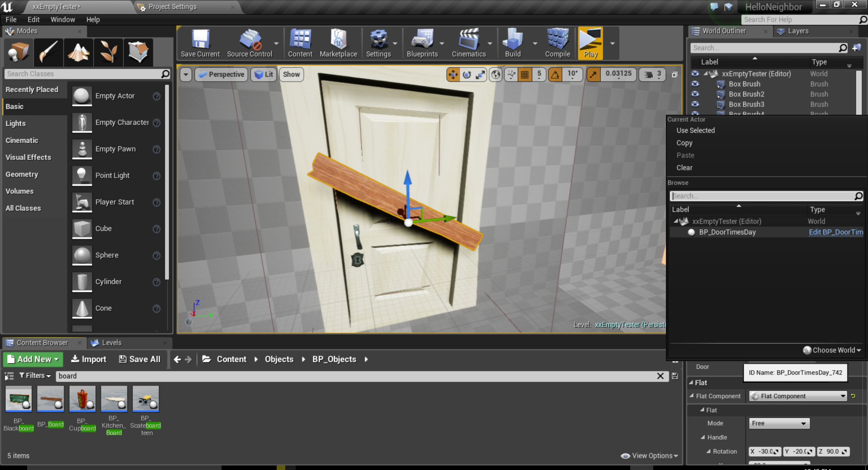Click the Save All button
Viewport: 868px width, 470px height.
140,359
